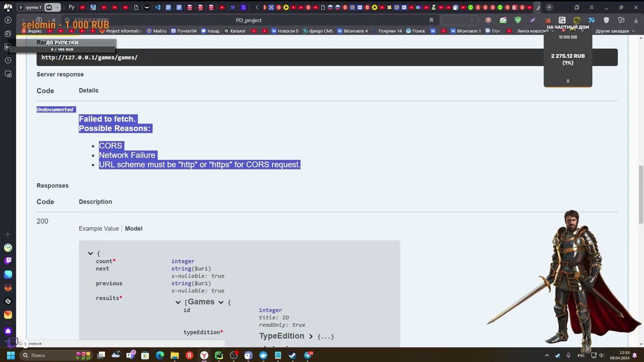This screenshot has width=644, height=362.
Task: Launch PyCharm from the taskbar
Action: [219, 355]
